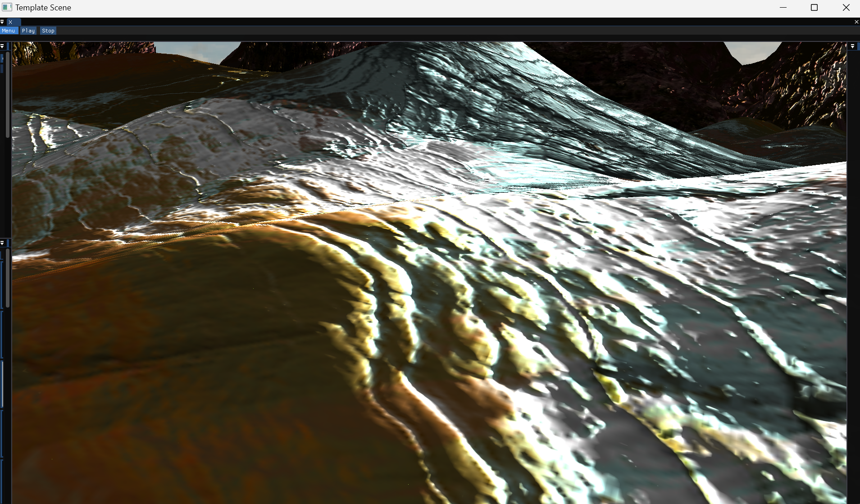Select the upper-left panel's narrow tab
The image size is (860, 504).
9,46
